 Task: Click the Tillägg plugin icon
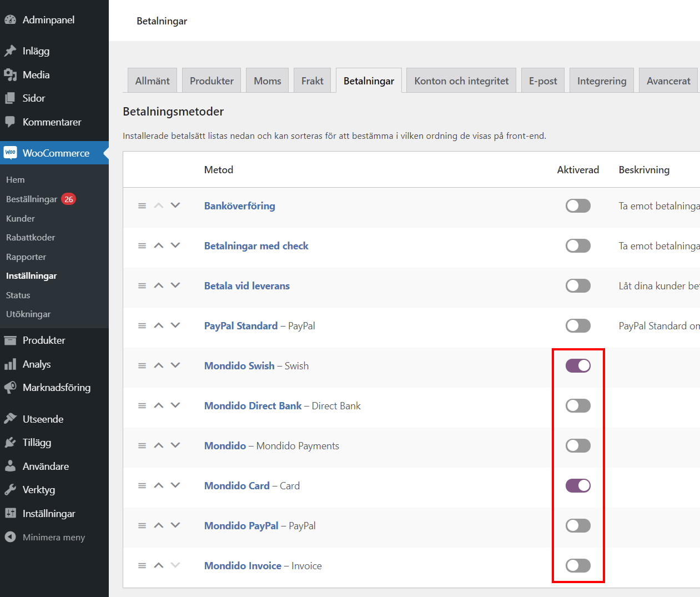[10, 443]
